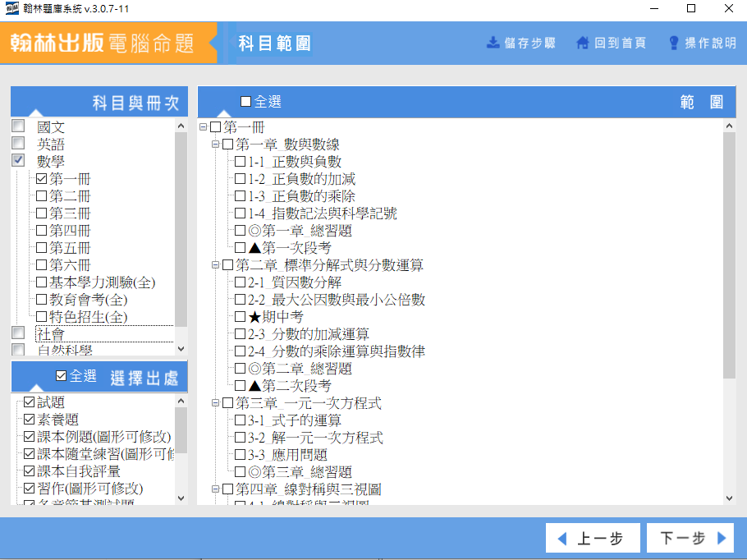Click the right arrow icon on 下一步

pyautogui.click(x=722, y=539)
